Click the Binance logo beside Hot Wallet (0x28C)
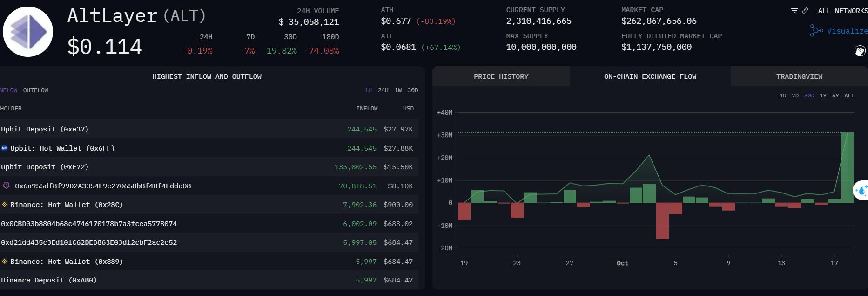The width and height of the screenshot is (868, 296). coord(5,205)
